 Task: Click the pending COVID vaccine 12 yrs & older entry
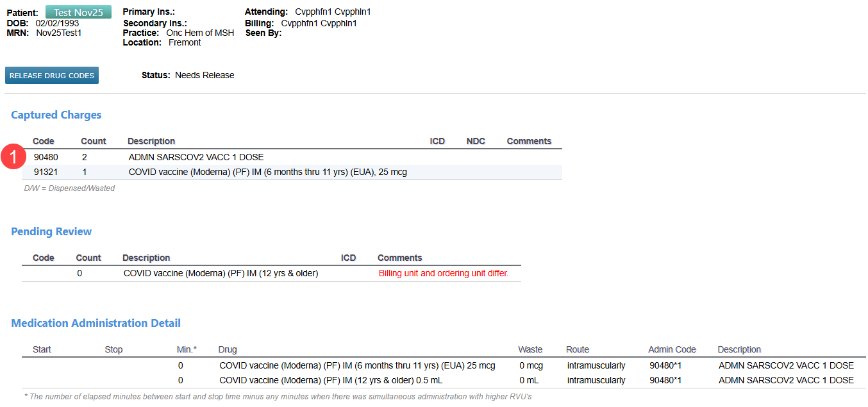click(x=221, y=274)
